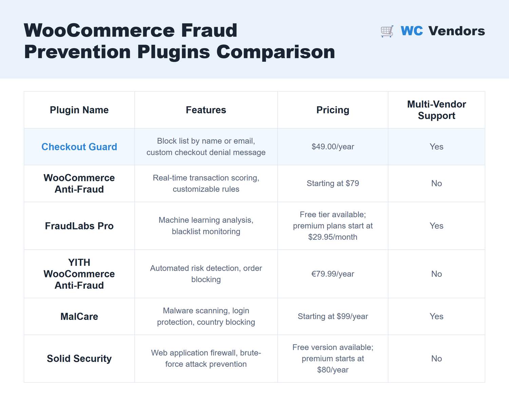Click No in the Solid Security row
Viewport: 509px width, 420px height.
click(436, 359)
